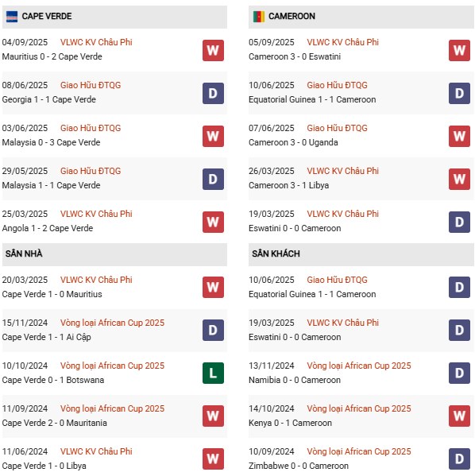This screenshot has width=475, height=476.
Task: Open Vòng loại African Cup 2025 link dated 15/11/2024
Action: click(x=112, y=323)
